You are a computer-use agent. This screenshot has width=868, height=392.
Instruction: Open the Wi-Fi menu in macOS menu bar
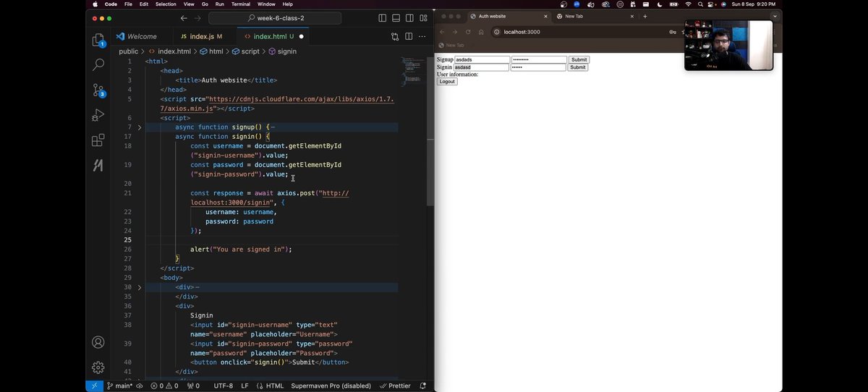point(687,4)
